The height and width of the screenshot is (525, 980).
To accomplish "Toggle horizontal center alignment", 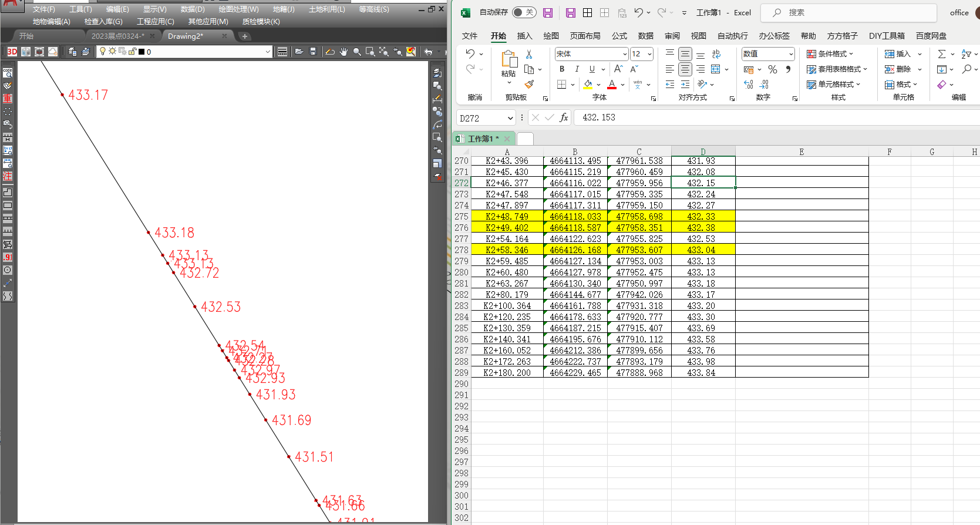I will tap(685, 69).
